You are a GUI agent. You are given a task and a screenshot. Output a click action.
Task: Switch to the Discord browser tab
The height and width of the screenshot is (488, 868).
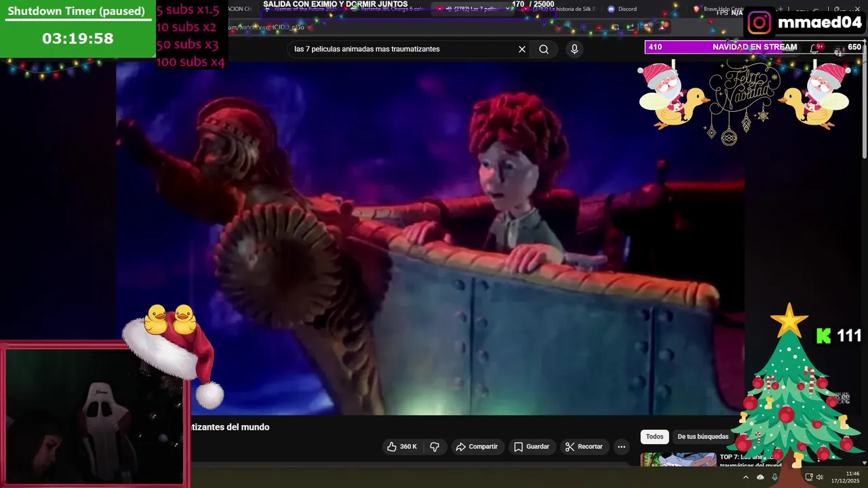[624, 9]
